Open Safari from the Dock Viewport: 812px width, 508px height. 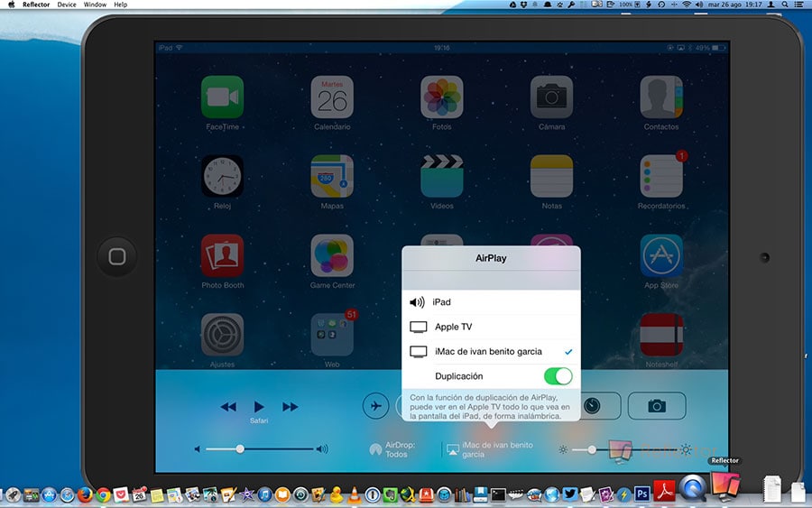click(x=68, y=495)
